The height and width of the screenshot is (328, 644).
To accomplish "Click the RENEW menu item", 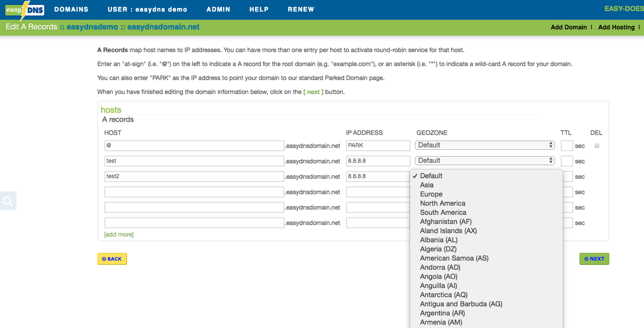I will 301,9.
